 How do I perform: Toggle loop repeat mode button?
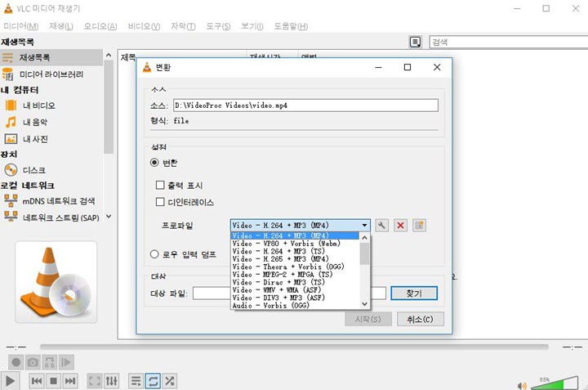pos(153,381)
